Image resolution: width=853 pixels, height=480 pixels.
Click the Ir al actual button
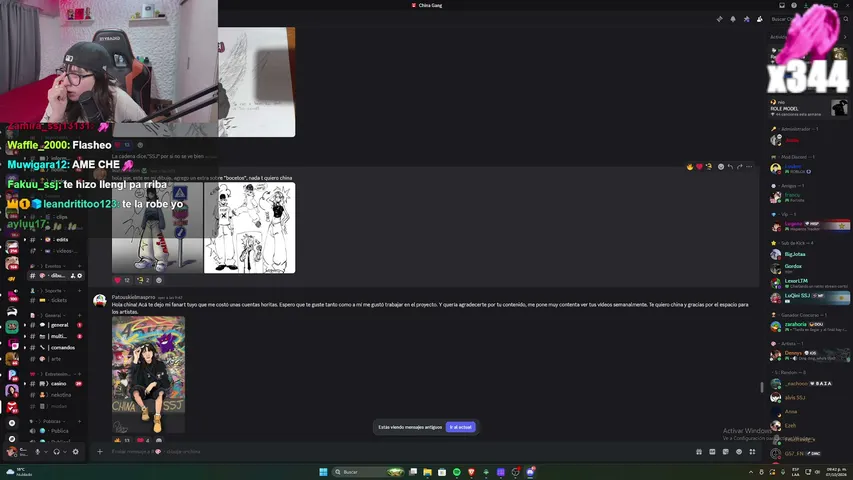click(x=460, y=427)
